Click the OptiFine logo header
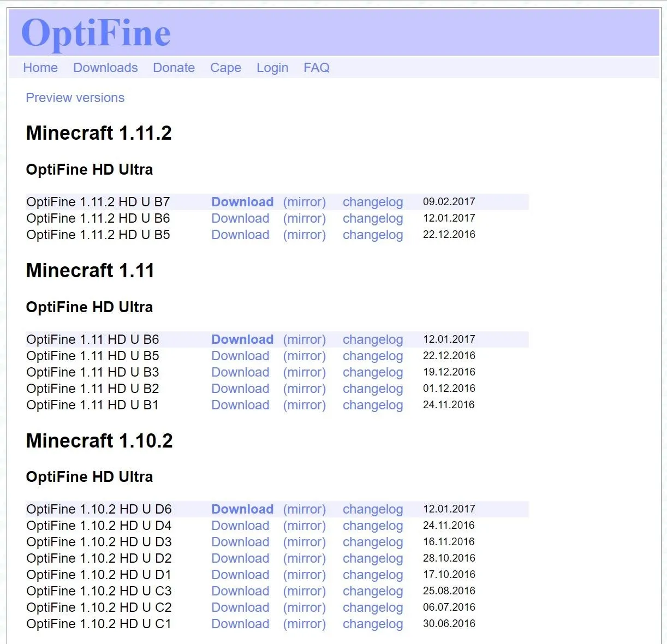The width and height of the screenshot is (667, 644). tap(96, 33)
